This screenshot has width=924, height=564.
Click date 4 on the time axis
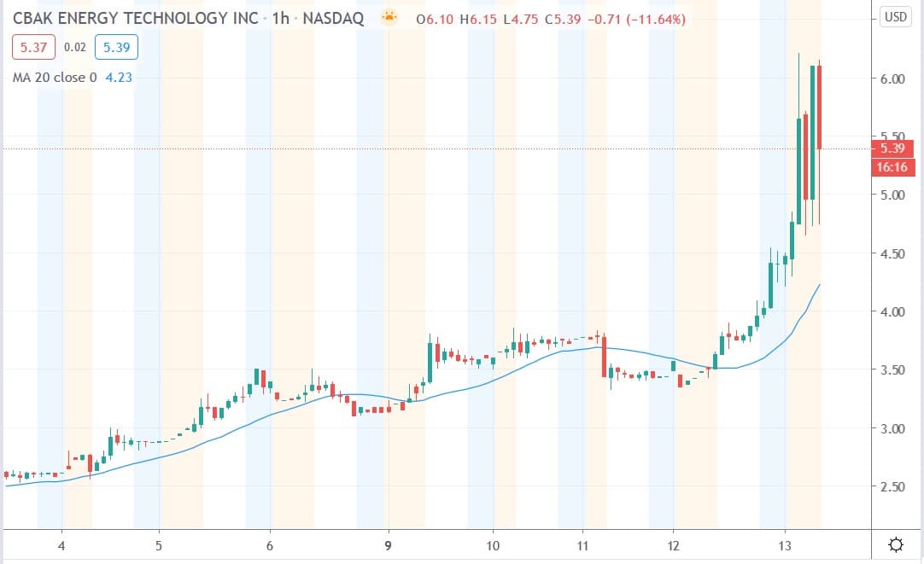point(61,545)
